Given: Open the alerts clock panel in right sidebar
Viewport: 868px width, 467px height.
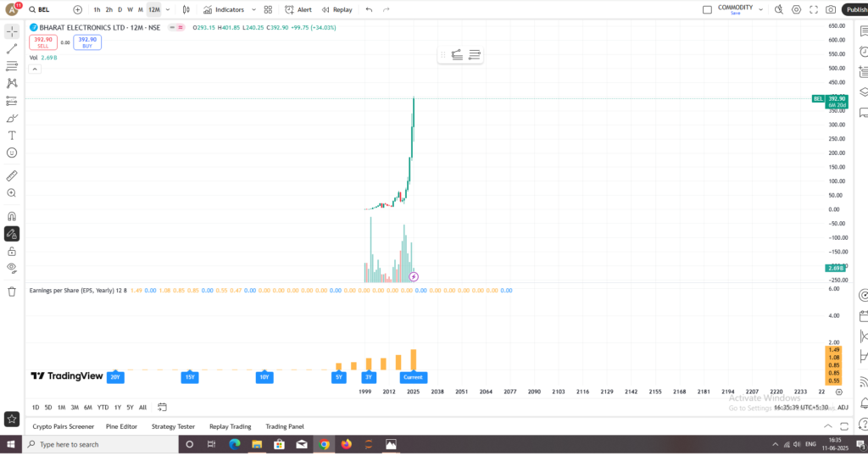Looking at the screenshot, I should (864, 52).
